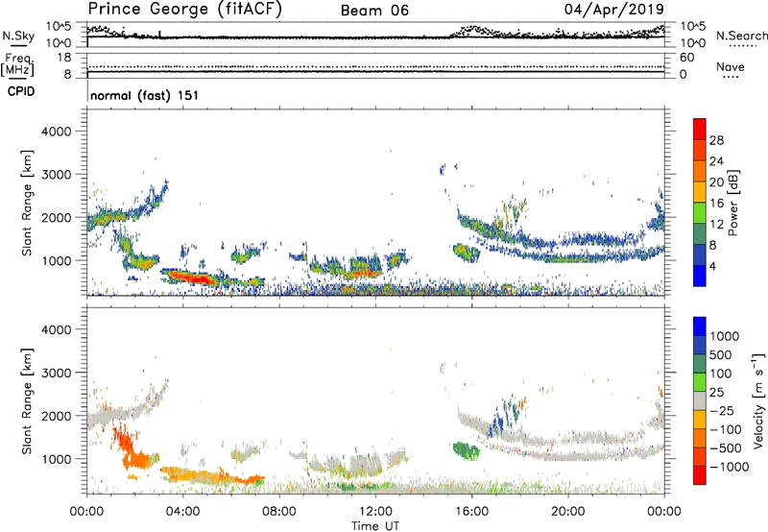
Task: Click the green velocity echo patch near 16:00
Action: tap(466, 450)
